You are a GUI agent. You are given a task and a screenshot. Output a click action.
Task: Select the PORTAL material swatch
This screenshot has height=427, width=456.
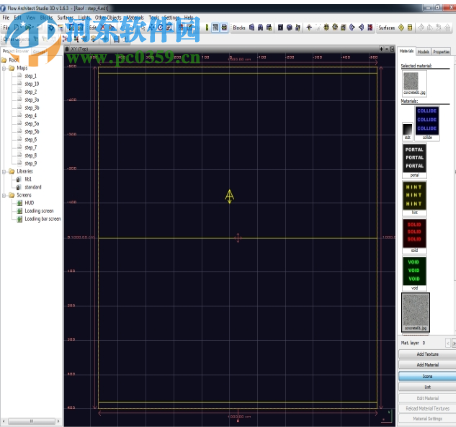(x=414, y=158)
